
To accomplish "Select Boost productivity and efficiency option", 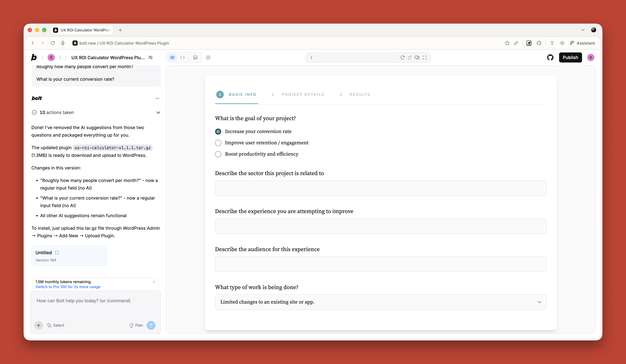I will [218, 154].
